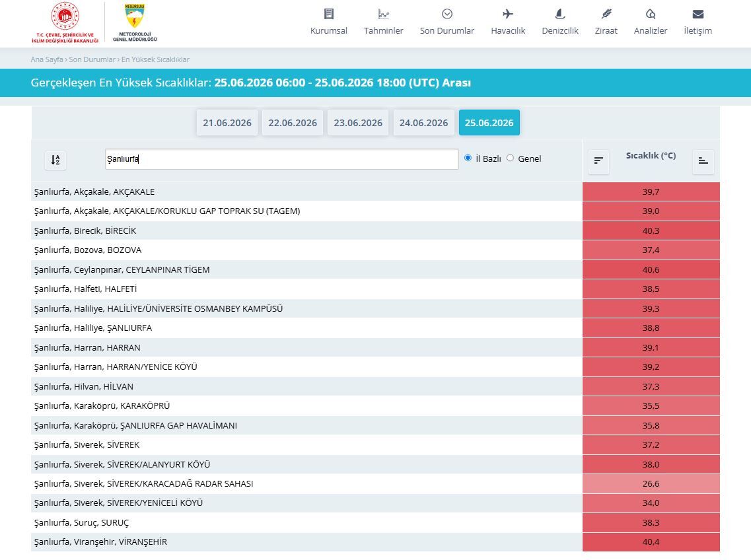Select the 23.06.2026 date tab
The image size is (751, 560).
coord(358,123)
